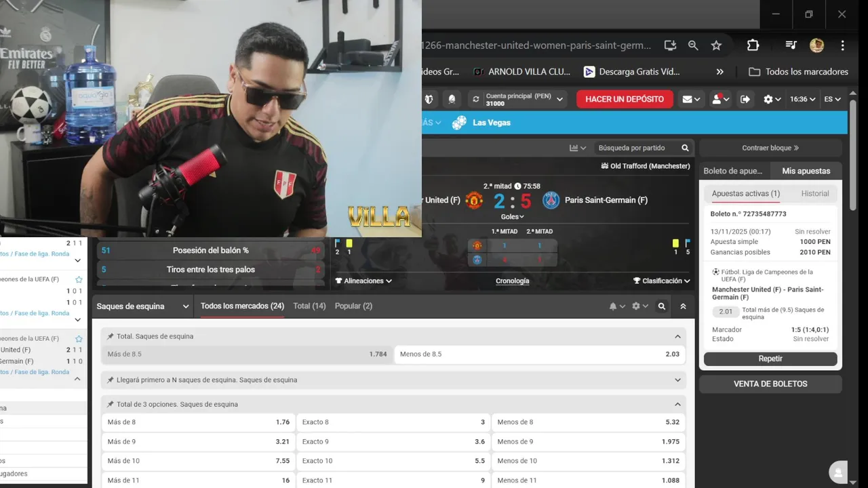This screenshot has width=868, height=488.
Task: Click the HACER UN DEPÓSITO button
Action: point(625,99)
